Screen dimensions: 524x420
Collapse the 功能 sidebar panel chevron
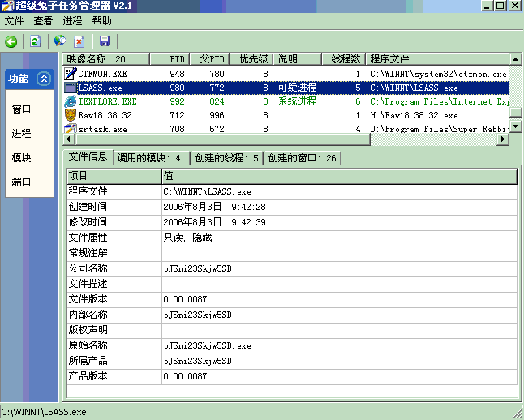(44, 79)
